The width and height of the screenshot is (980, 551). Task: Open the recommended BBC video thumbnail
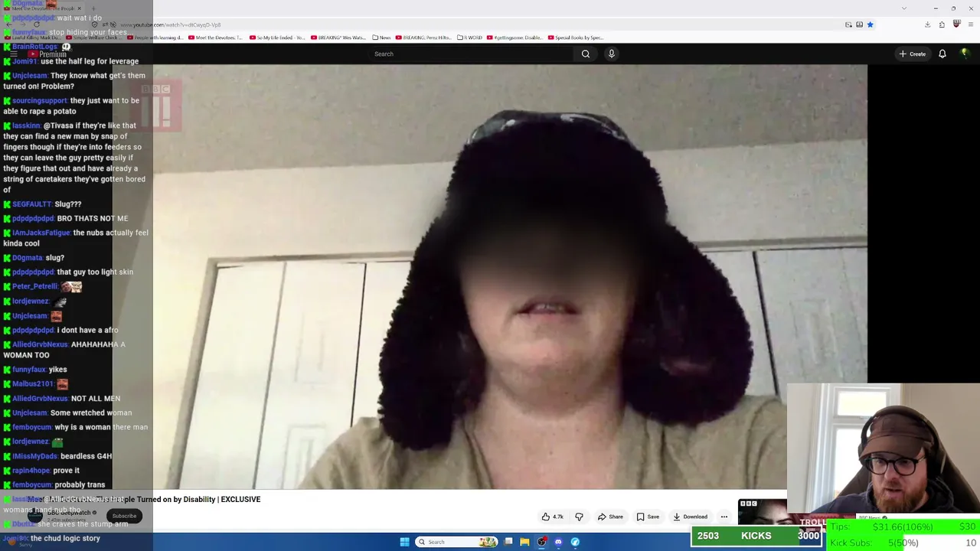tap(762, 511)
